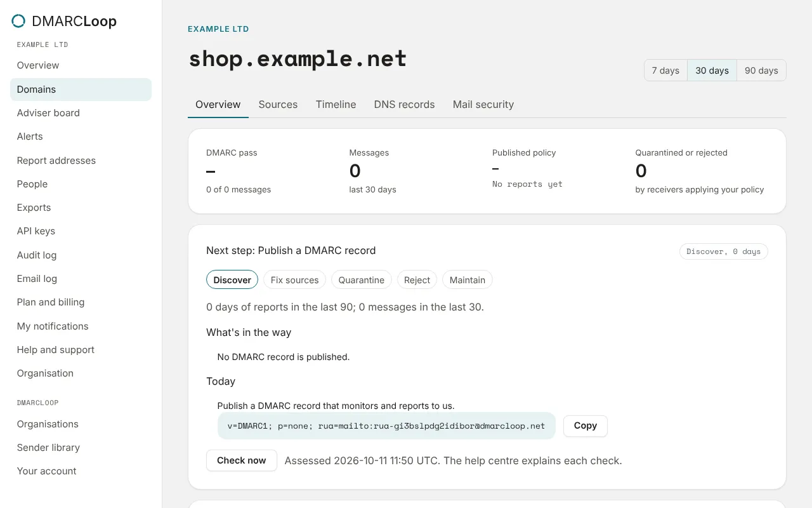812x508 pixels.
Task: Click the EXAMPLE LTD breadcrumb above the title
Action: point(218,29)
